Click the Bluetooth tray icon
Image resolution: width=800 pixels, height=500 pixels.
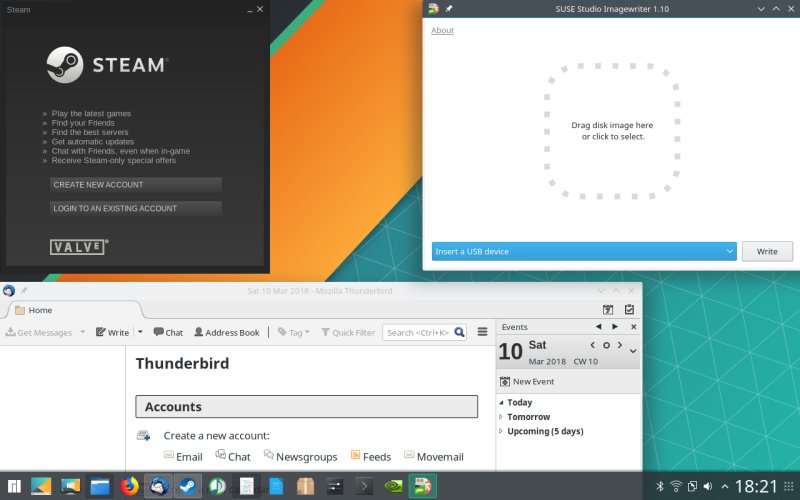(x=660, y=487)
